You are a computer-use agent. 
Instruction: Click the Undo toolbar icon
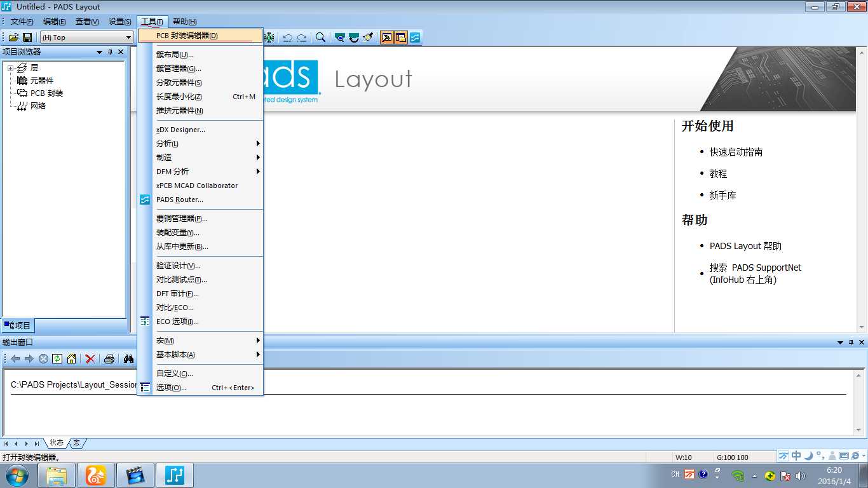[288, 37]
